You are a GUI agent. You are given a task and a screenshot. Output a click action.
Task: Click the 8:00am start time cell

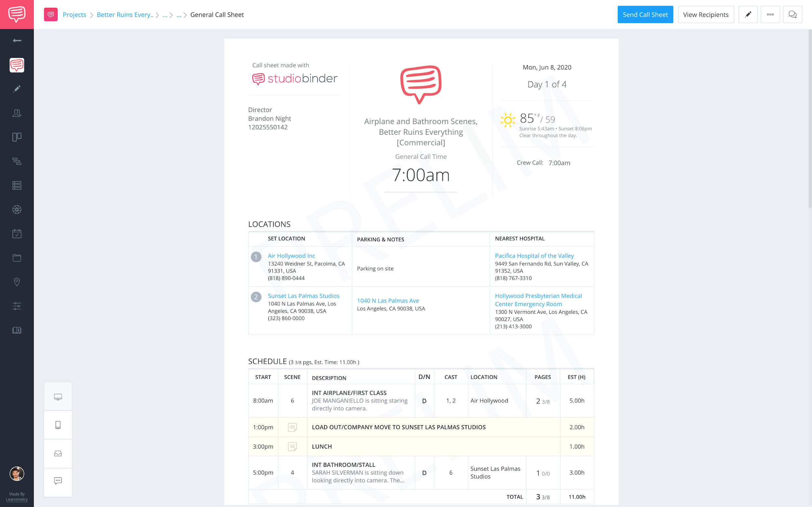click(263, 401)
